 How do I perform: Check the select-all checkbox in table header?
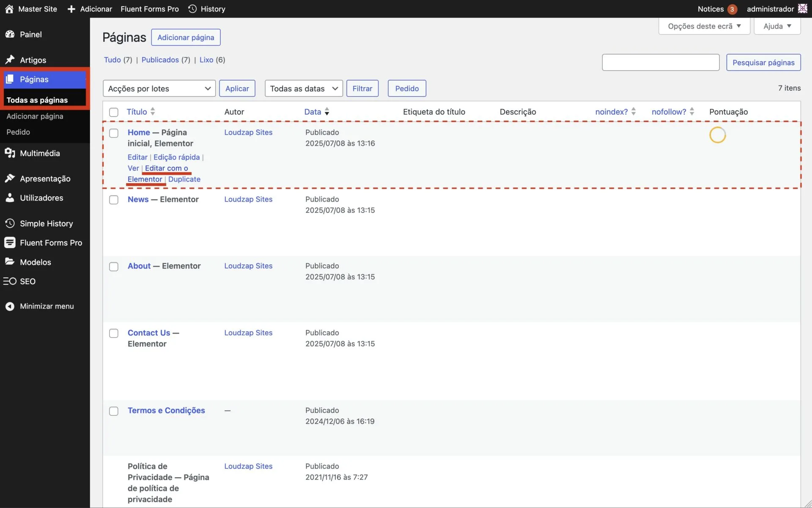(x=114, y=112)
